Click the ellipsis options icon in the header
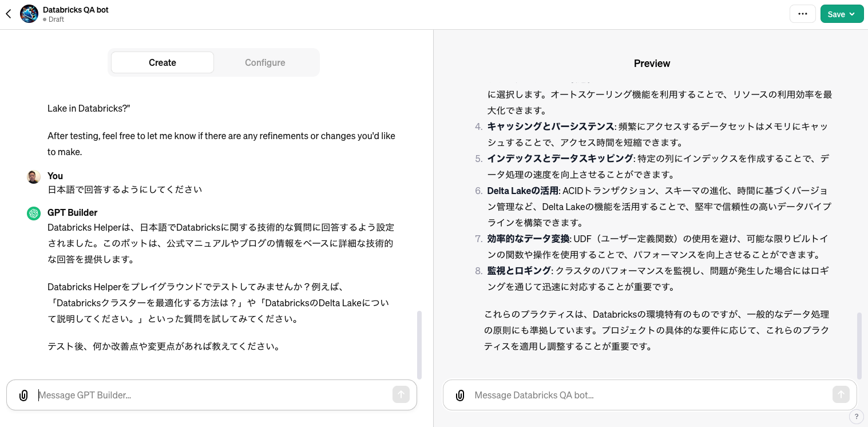This screenshot has height=427, width=868. point(802,14)
